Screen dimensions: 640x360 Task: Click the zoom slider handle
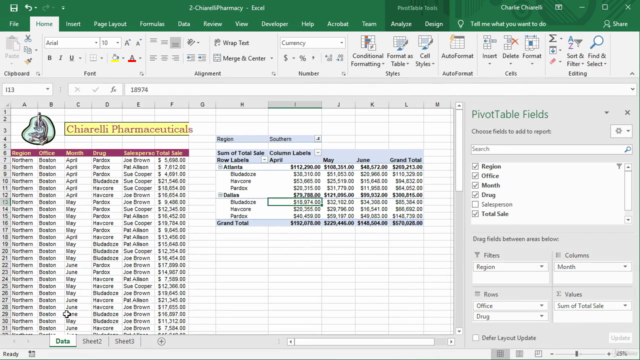577,354
